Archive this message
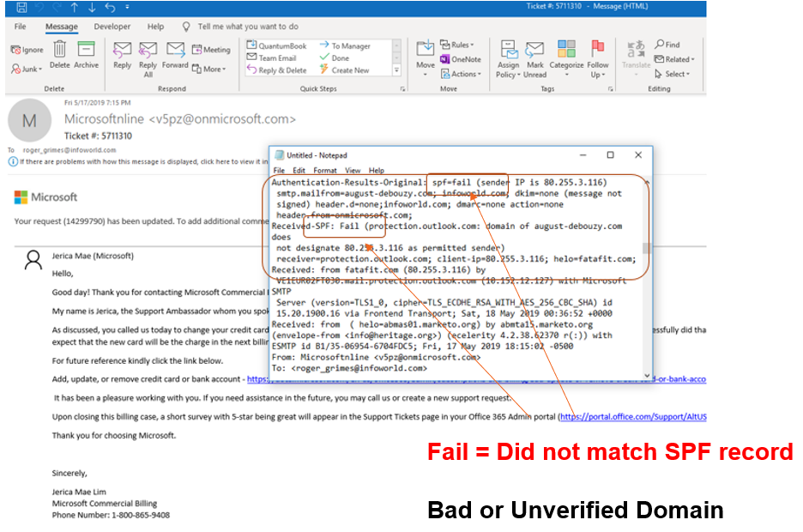The width and height of the screenshot is (803, 532). pyautogui.click(x=86, y=55)
